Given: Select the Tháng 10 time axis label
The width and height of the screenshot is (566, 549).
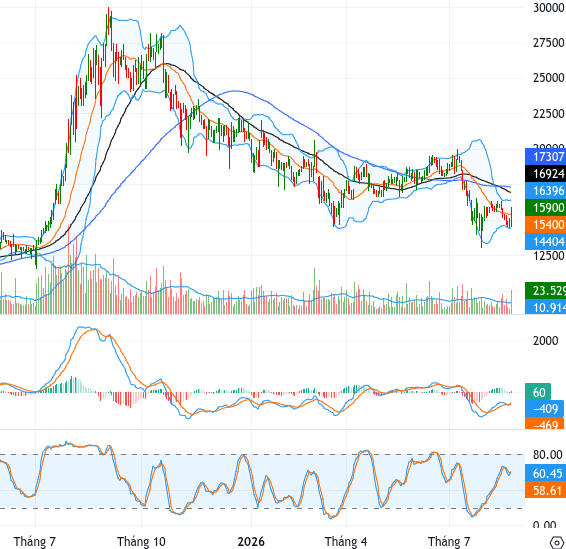Looking at the screenshot, I should pos(141,542).
